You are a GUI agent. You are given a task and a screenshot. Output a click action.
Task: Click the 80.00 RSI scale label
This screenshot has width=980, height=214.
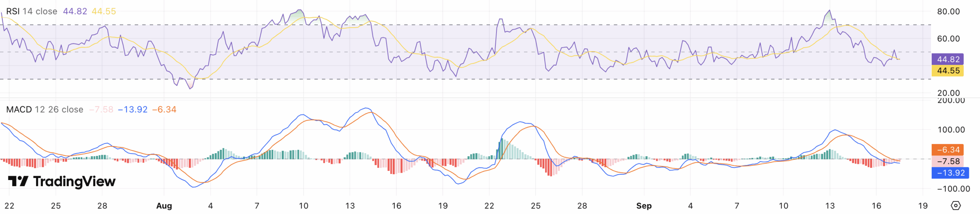948,11
